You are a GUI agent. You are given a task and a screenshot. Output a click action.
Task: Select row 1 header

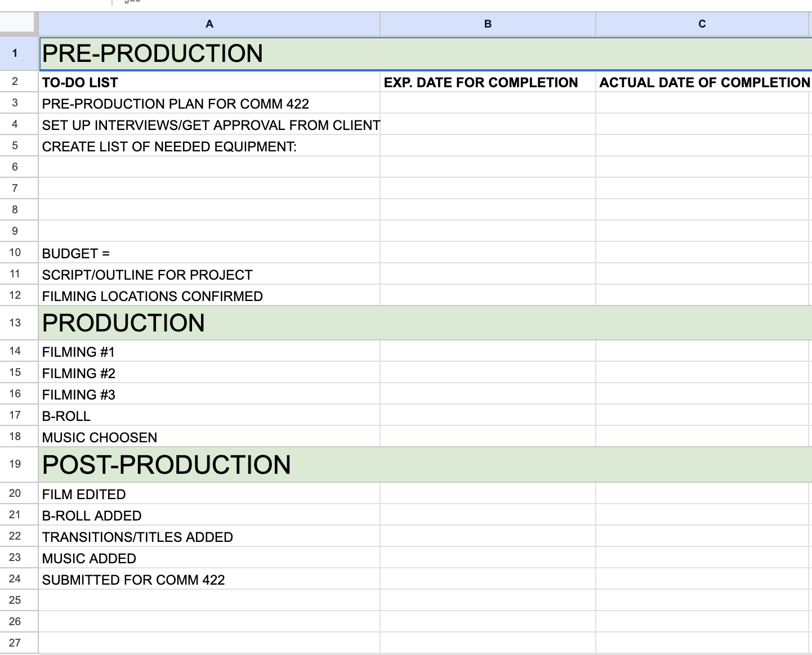pyautogui.click(x=15, y=53)
